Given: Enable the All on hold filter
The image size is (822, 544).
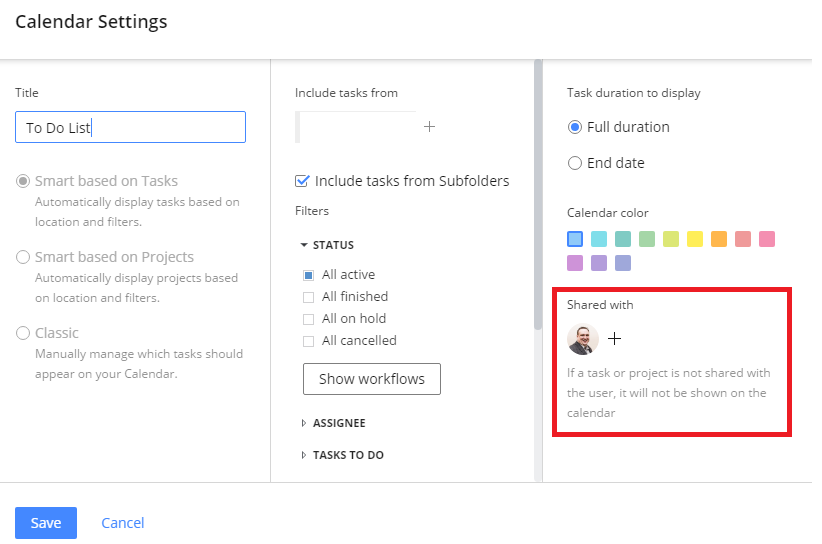Looking at the screenshot, I should coord(309,319).
